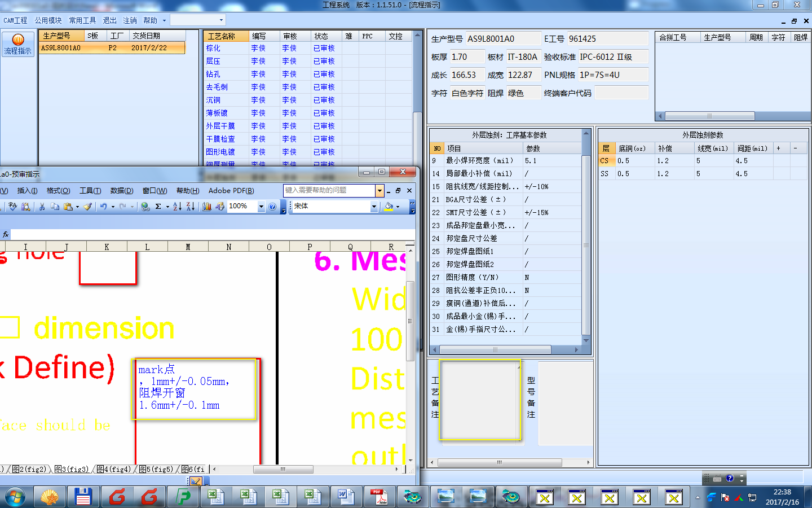Viewport: 812px width, 508px height.
Task: Click the 工艺名称 column header
Action: [x=226, y=36]
